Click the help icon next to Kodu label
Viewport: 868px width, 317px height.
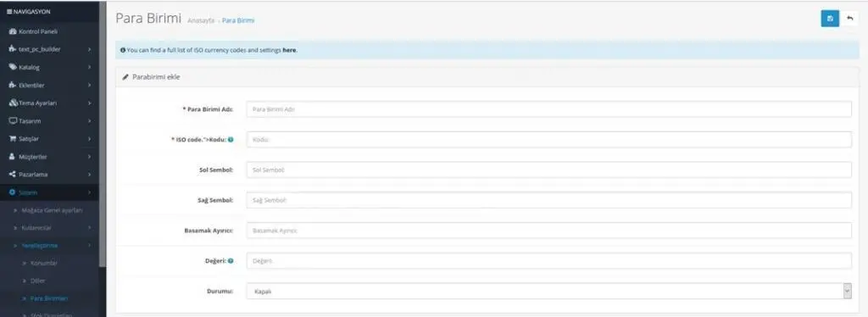pyautogui.click(x=231, y=139)
